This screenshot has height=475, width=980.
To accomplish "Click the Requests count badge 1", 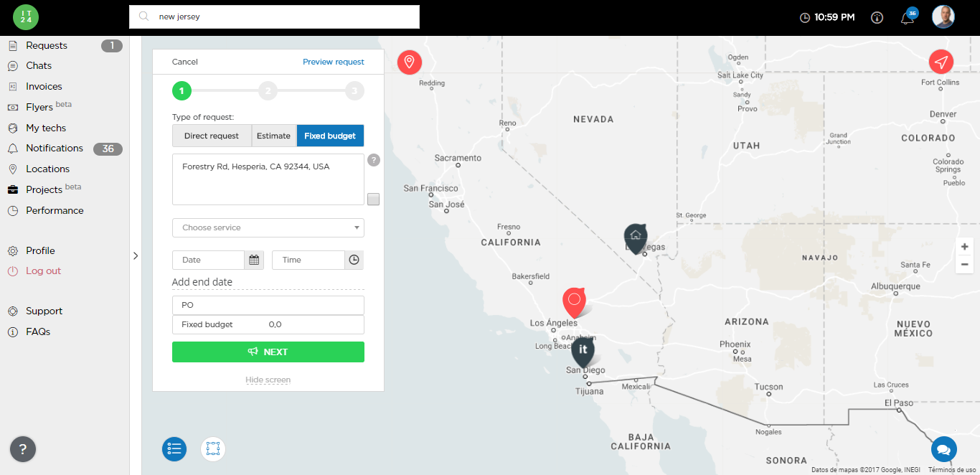I will click(112, 46).
